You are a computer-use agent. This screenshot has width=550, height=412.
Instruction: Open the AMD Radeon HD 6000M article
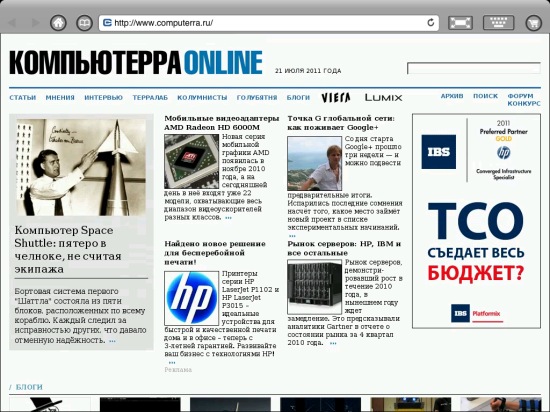coord(222,123)
